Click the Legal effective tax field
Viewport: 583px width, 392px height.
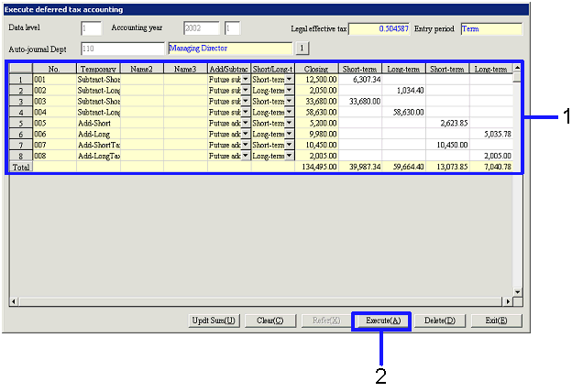tap(380, 28)
